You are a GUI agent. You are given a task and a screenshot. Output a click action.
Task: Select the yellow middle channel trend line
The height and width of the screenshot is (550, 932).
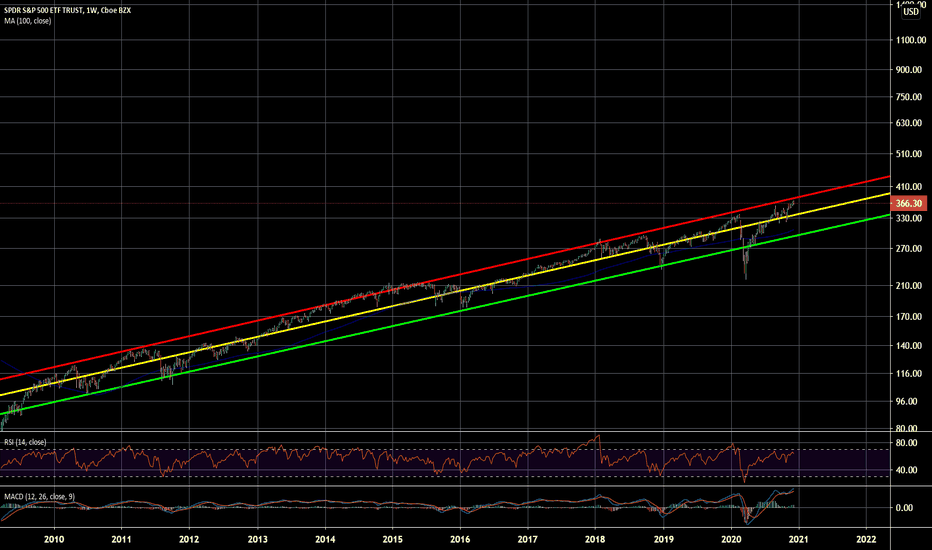[446, 294]
